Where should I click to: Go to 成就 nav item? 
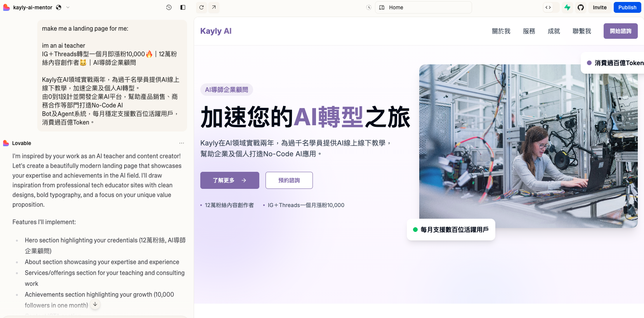click(554, 31)
